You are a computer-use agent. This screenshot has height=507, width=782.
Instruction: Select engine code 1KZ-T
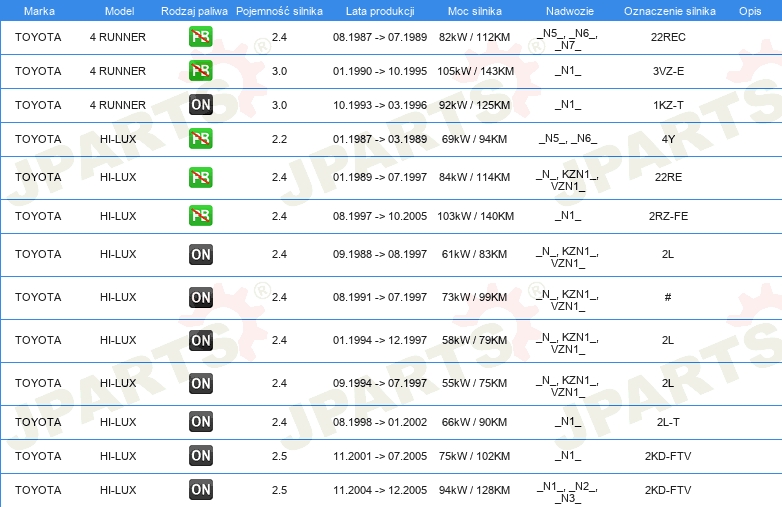coord(668,105)
